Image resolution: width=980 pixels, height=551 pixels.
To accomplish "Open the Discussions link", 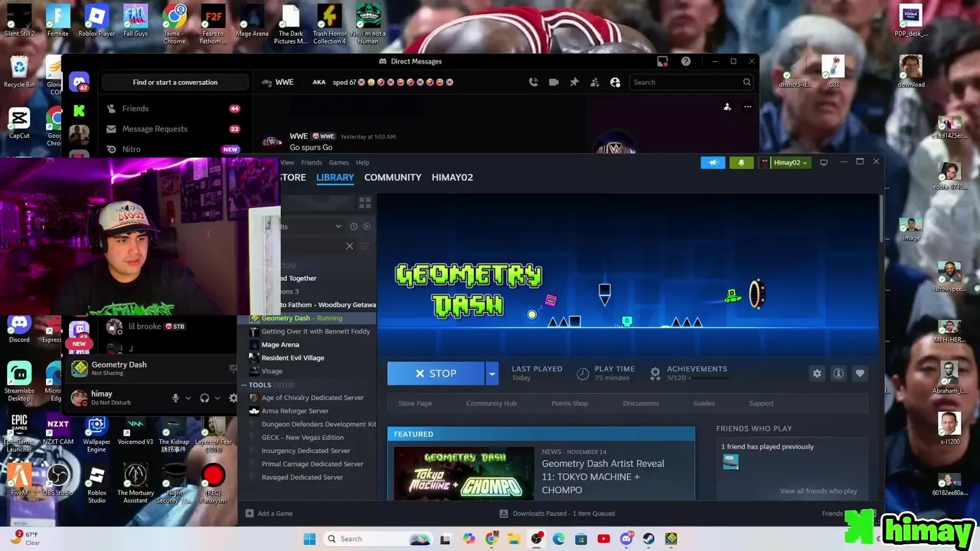I will 641,403.
